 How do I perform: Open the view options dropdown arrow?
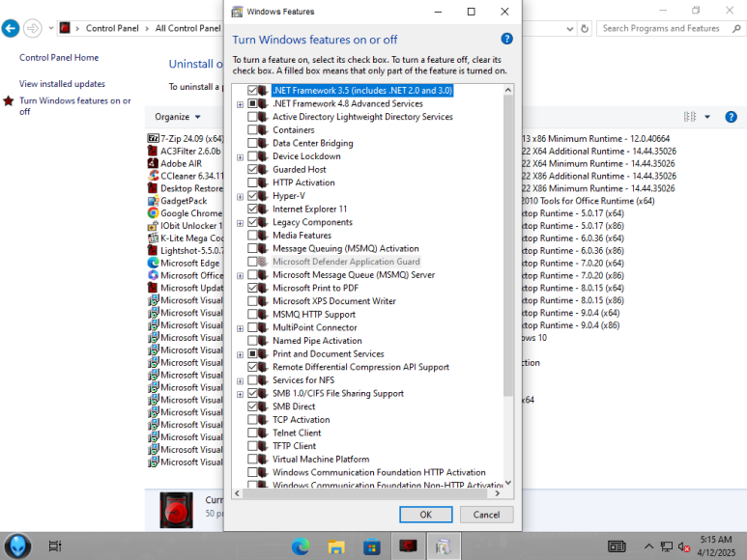[x=707, y=117]
